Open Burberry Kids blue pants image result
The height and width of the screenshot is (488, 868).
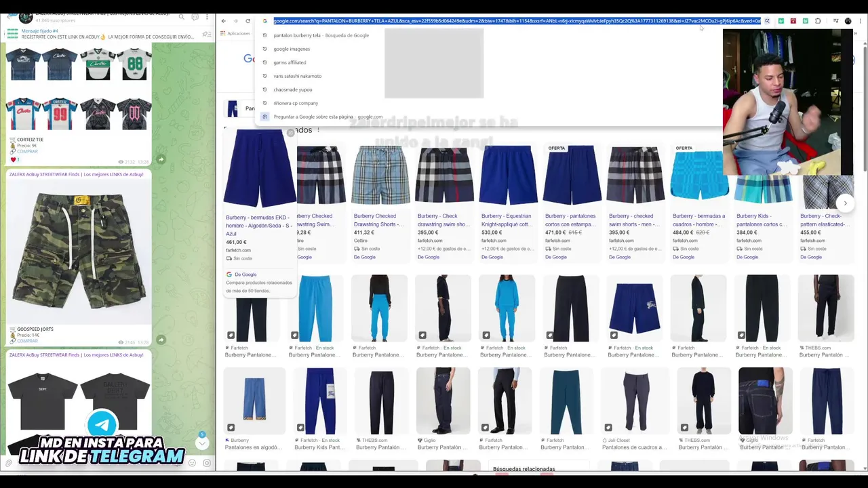319,401
